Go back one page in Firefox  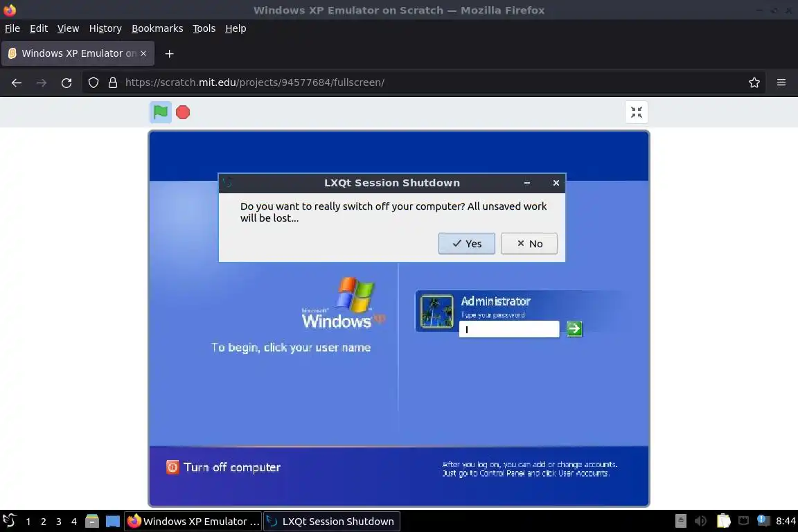17,82
